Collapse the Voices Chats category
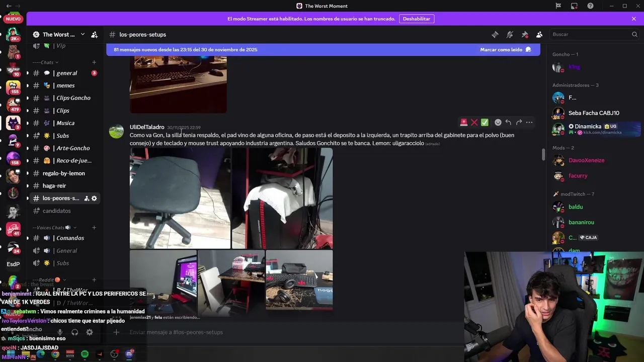 point(53,228)
